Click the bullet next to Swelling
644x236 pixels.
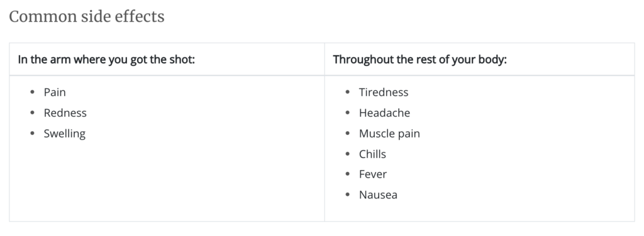[33, 133]
